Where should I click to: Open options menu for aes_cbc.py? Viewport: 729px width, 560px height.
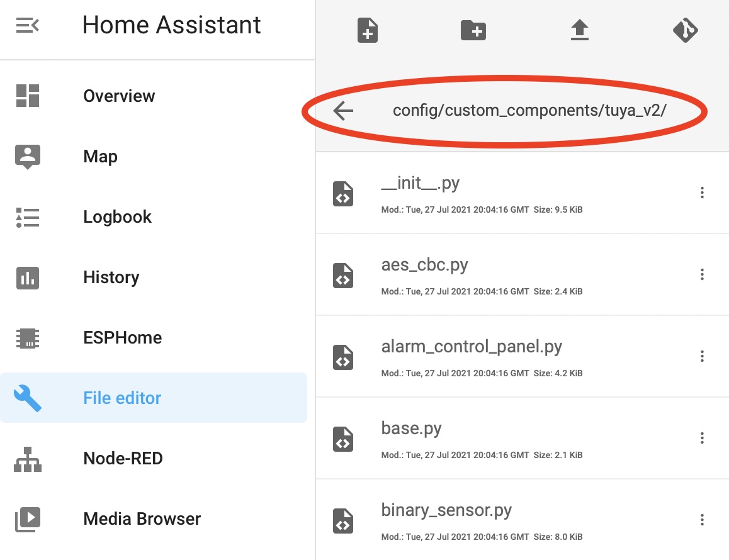(702, 274)
